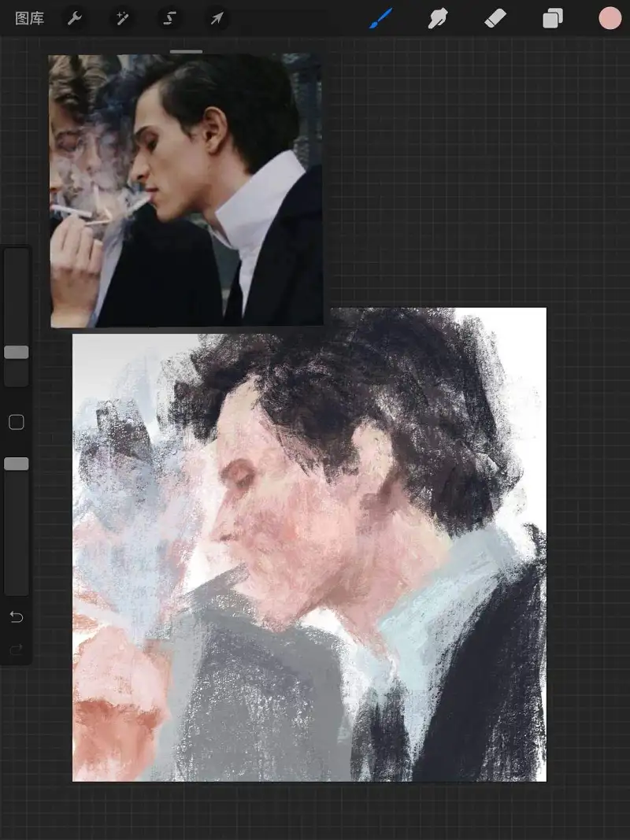Tap the square modify button in sidebar

(17, 422)
